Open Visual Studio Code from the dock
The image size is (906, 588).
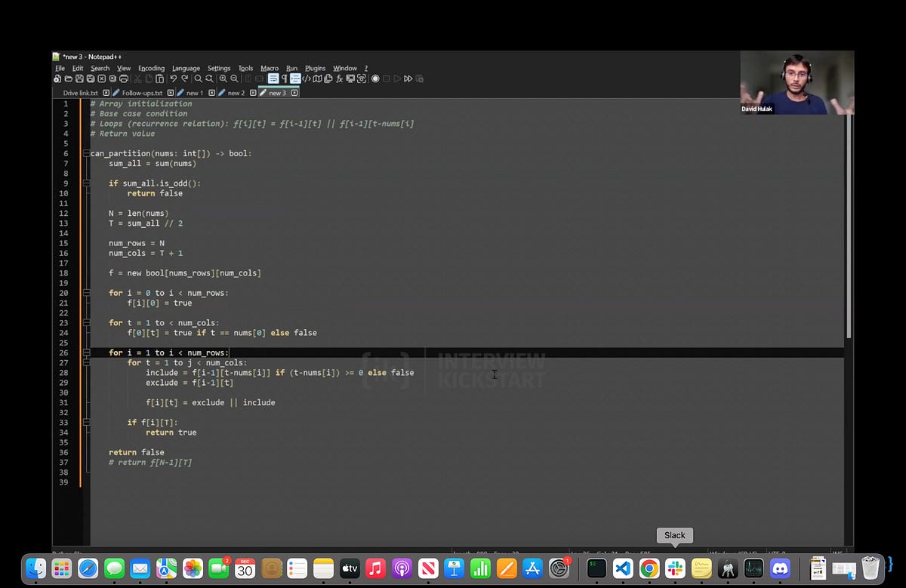pyautogui.click(x=621, y=568)
